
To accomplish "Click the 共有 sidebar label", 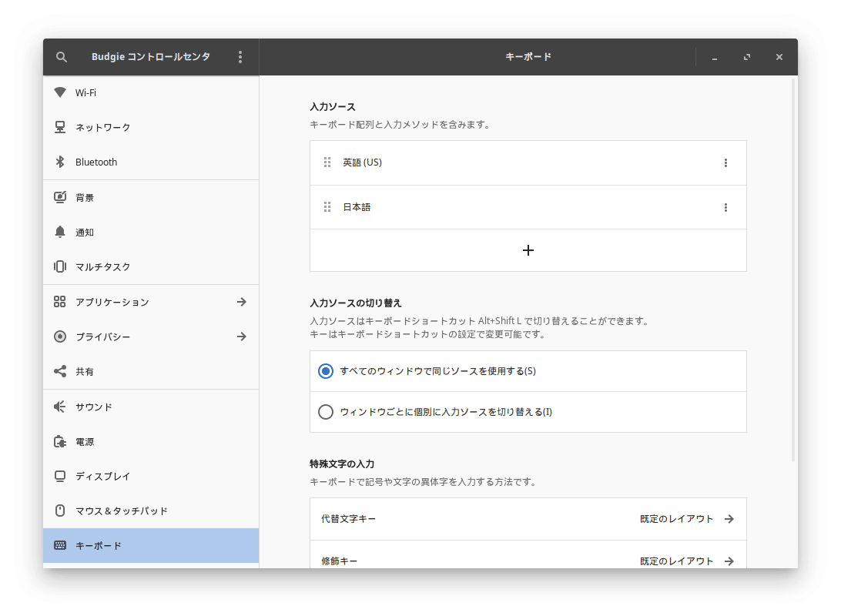I will [85, 372].
